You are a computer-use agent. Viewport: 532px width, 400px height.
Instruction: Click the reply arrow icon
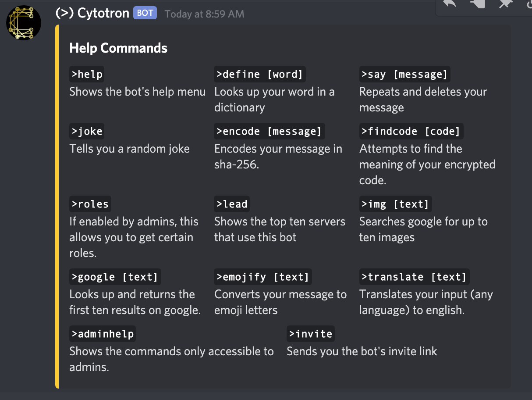450,4
